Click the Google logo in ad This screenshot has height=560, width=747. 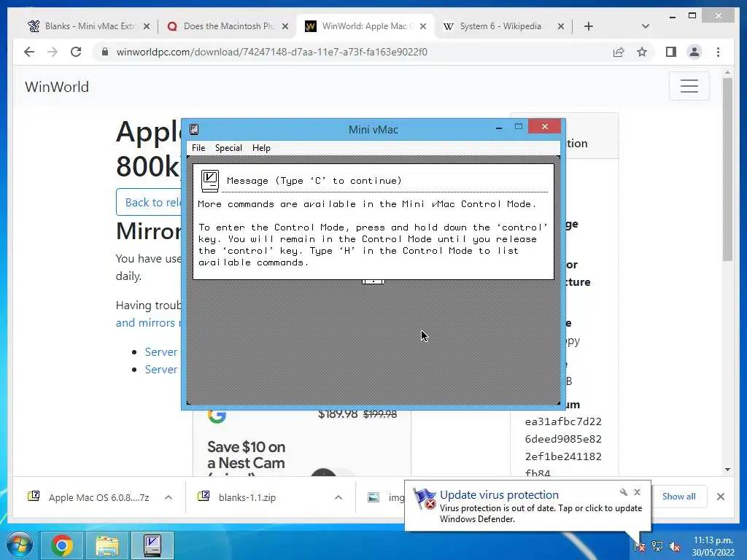217,416
